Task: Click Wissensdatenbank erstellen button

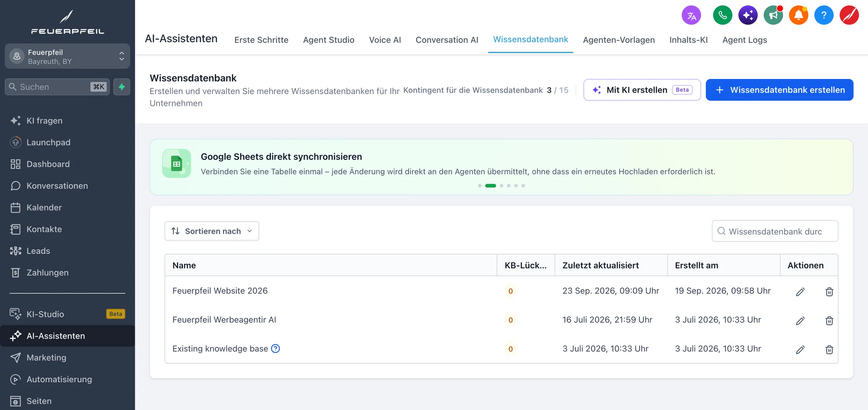Action: click(779, 90)
